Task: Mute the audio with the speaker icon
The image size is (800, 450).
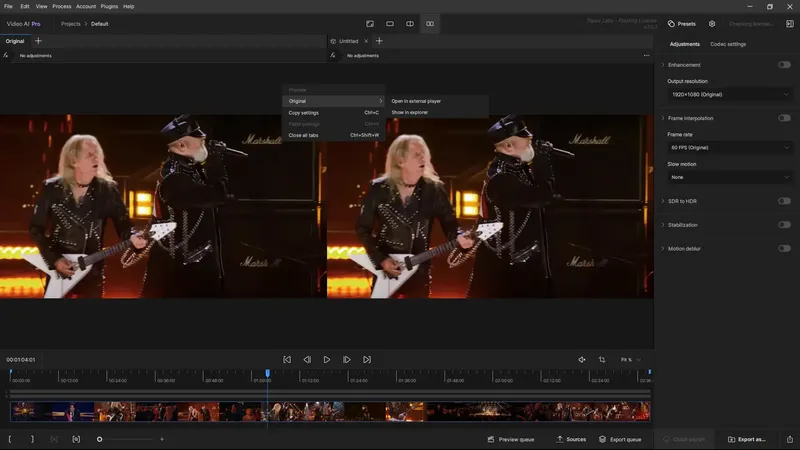Action: pos(582,359)
